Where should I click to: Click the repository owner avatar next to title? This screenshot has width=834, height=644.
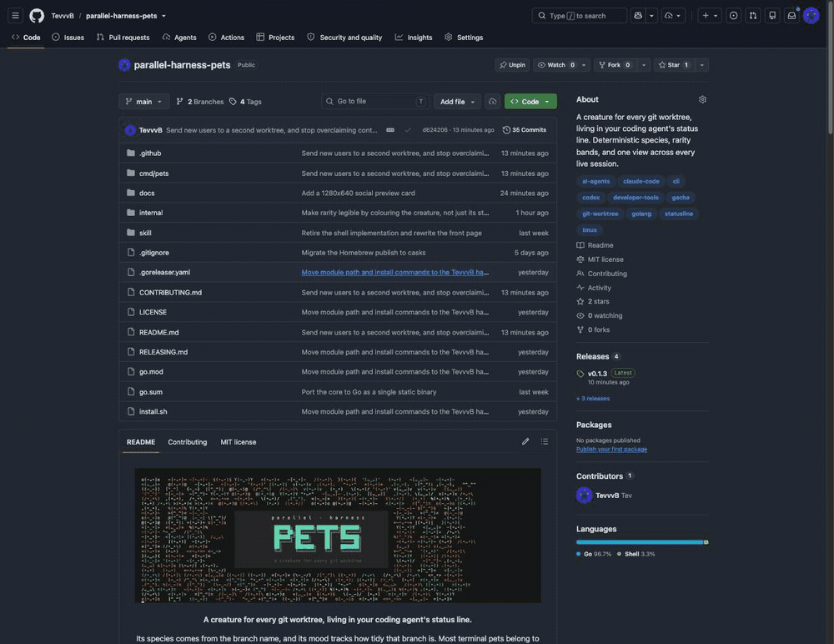(x=124, y=65)
